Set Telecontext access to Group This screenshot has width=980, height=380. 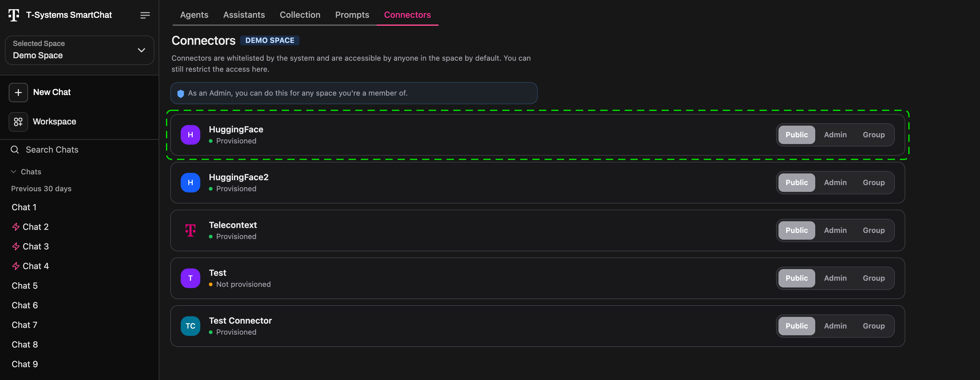[x=873, y=230]
